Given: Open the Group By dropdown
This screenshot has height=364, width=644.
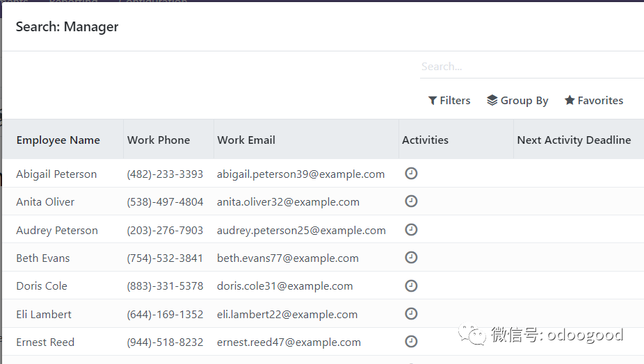Looking at the screenshot, I should coord(517,101).
